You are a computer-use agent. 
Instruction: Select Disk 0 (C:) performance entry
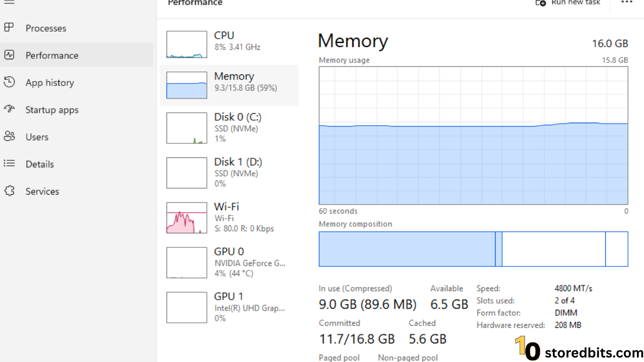229,127
